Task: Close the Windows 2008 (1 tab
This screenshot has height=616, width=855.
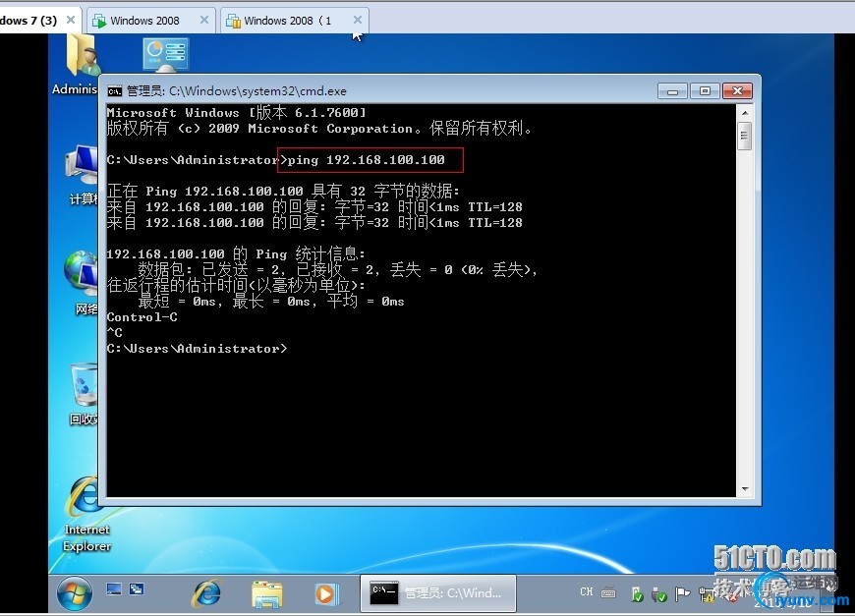Action: [x=357, y=20]
